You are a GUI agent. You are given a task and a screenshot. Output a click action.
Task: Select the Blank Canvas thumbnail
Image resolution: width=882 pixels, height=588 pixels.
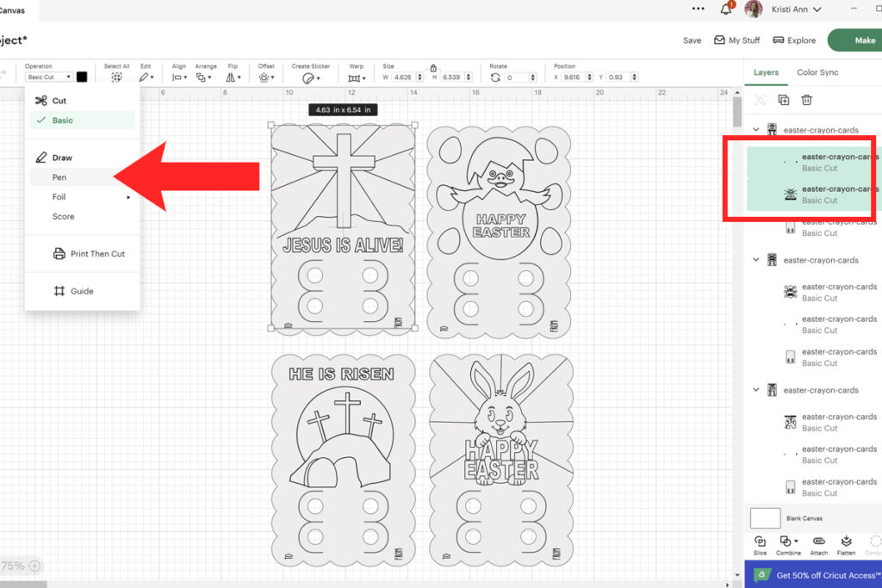764,517
